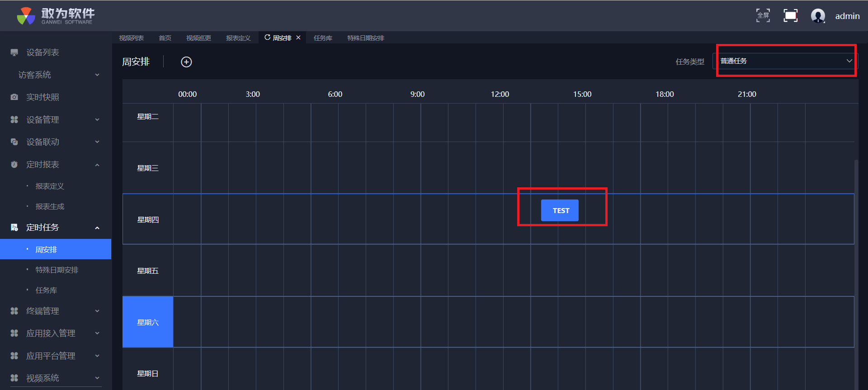Click the 敢为软件 logo
The image size is (868, 390).
(56, 16)
